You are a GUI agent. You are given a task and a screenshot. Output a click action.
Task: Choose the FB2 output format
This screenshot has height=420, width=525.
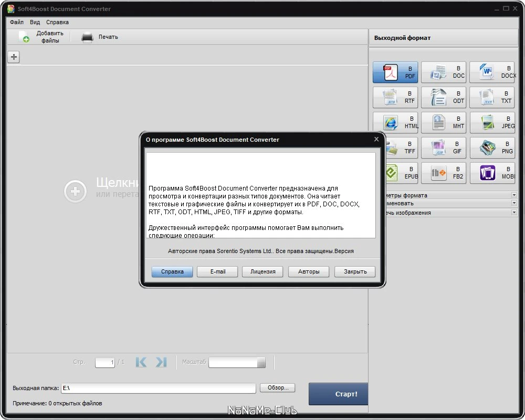click(443, 173)
